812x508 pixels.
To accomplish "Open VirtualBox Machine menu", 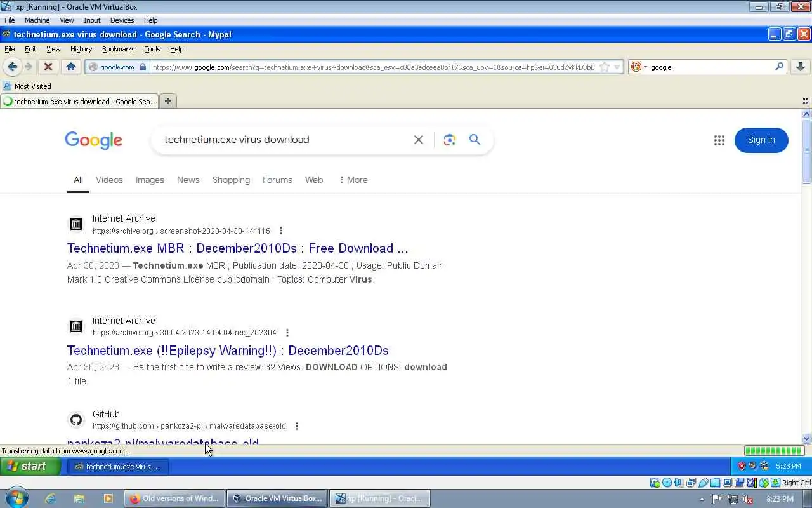I will (37, 20).
